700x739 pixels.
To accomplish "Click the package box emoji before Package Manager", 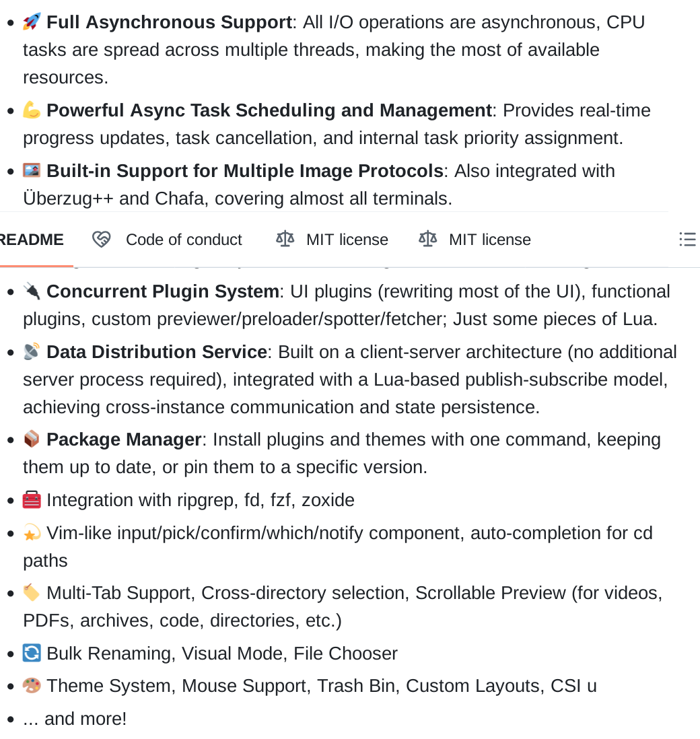I will click(32, 439).
